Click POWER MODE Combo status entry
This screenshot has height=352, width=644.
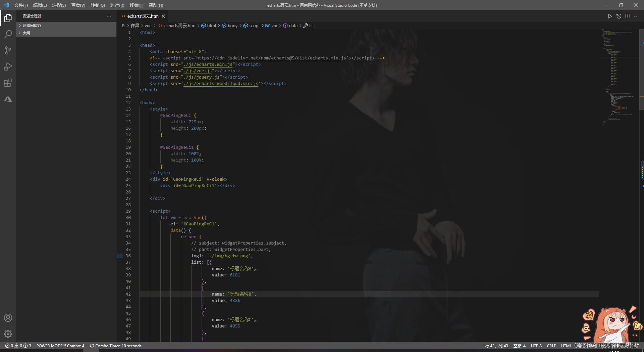(x=60, y=346)
